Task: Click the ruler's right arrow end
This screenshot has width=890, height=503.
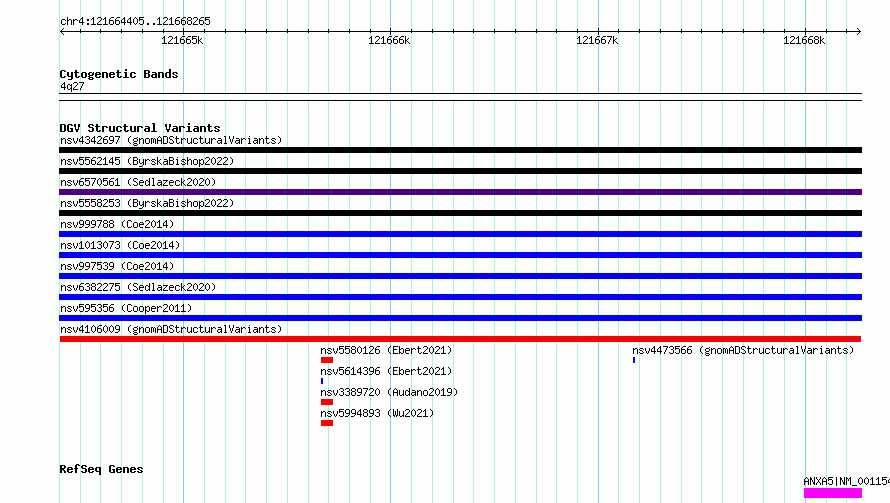Action: 859,32
